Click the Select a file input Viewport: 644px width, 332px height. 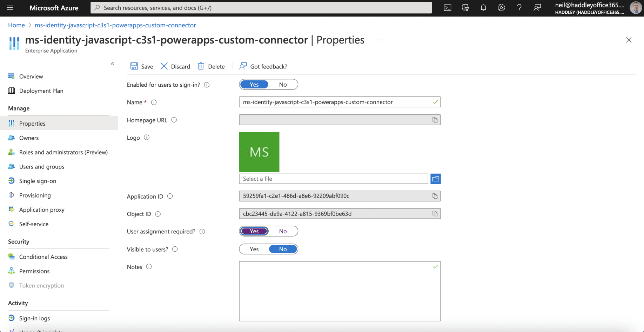tap(334, 179)
